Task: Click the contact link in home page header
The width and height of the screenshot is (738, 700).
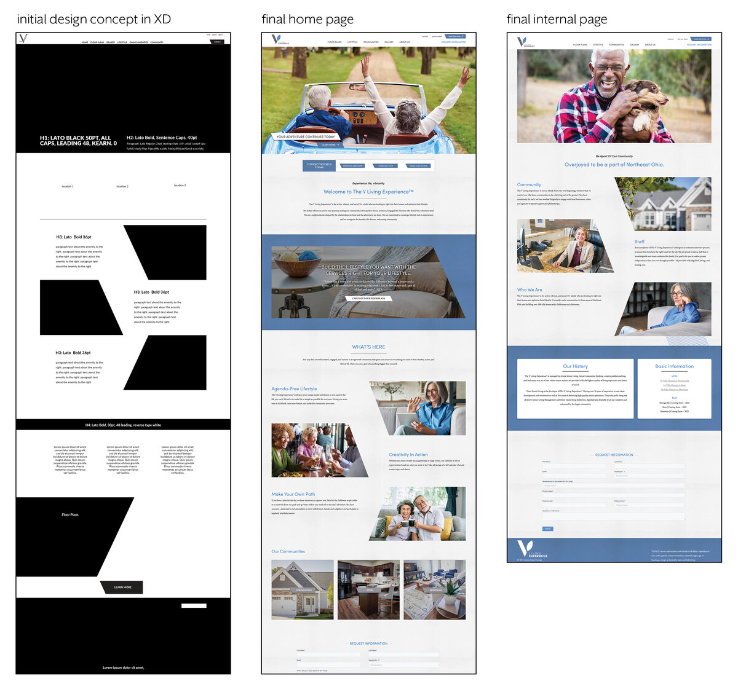Action: tap(425, 36)
